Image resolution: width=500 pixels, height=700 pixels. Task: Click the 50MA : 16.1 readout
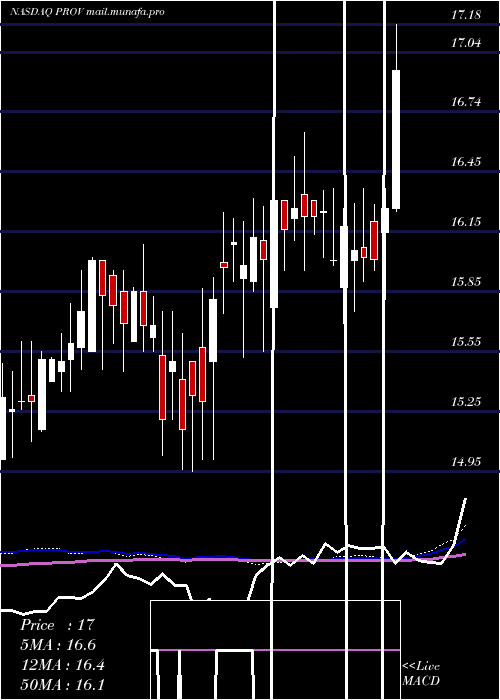pyautogui.click(x=63, y=685)
